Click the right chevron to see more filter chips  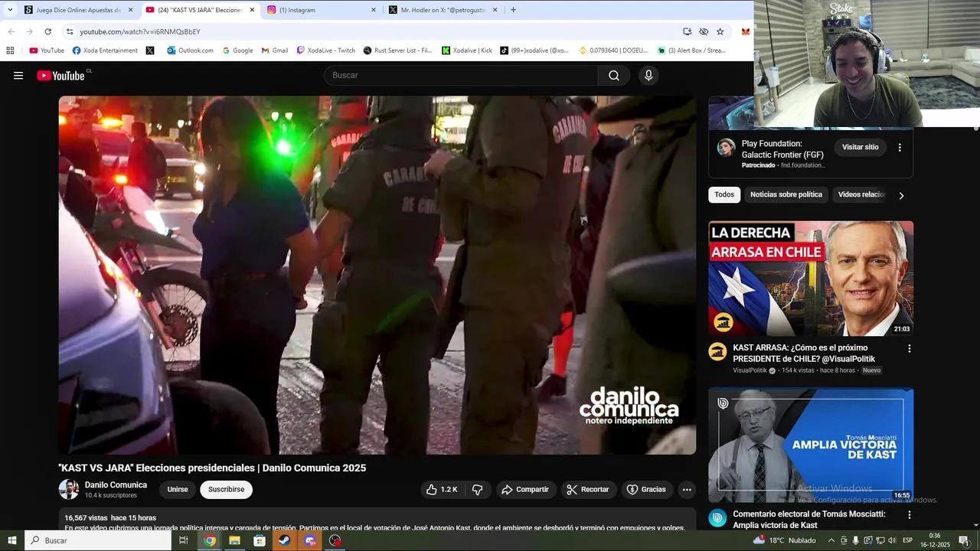click(901, 195)
